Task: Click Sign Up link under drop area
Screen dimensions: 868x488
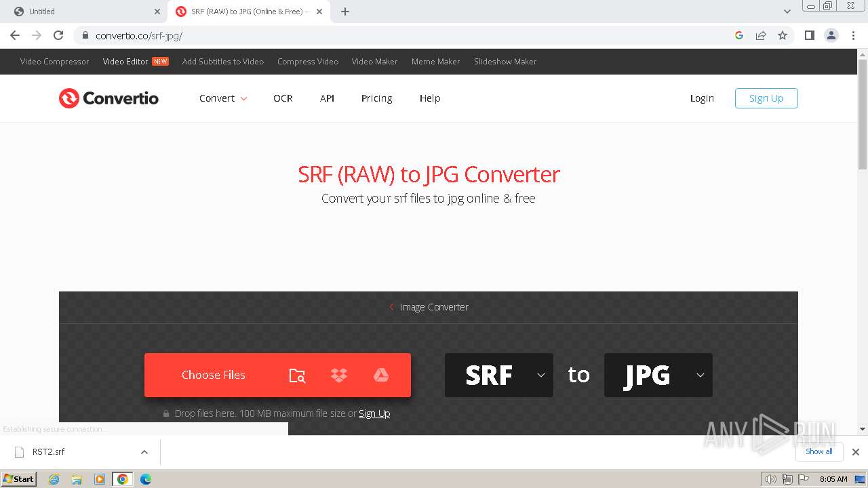Action: (374, 413)
